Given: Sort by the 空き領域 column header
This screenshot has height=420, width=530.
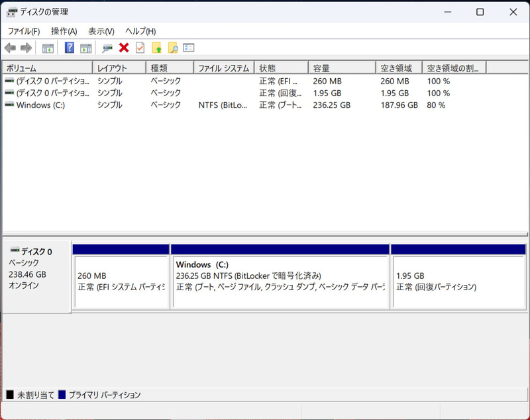Looking at the screenshot, I should point(399,68).
